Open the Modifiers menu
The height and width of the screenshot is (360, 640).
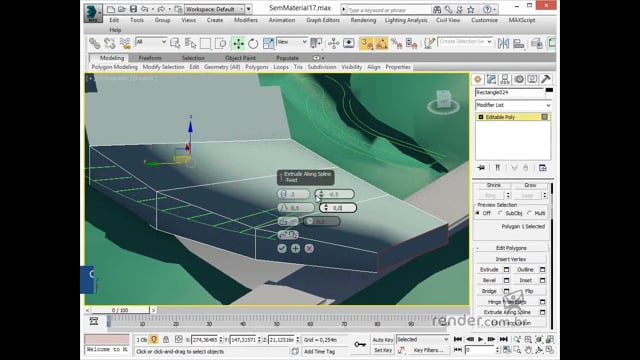pyautogui.click(x=246, y=20)
